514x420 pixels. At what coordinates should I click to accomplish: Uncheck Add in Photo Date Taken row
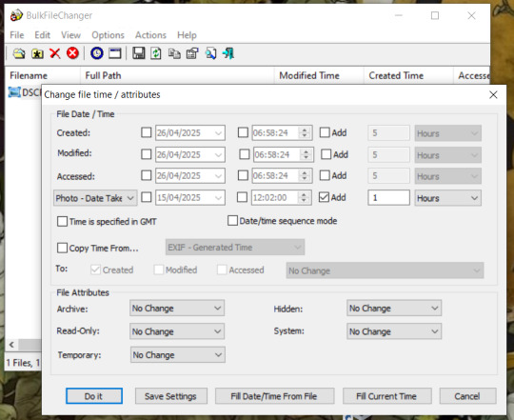coord(324,197)
